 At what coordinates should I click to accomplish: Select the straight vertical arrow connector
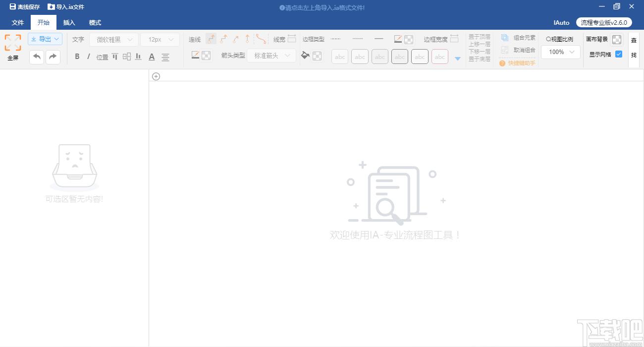(x=247, y=39)
